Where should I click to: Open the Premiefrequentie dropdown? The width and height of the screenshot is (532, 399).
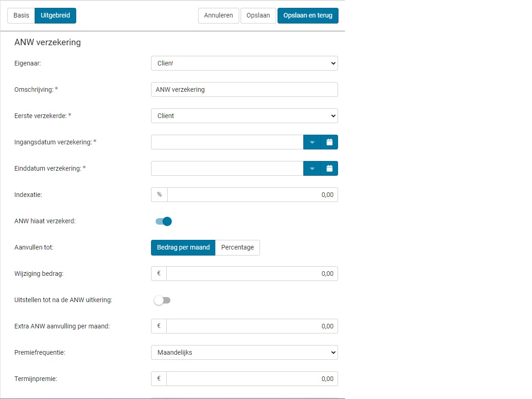click(244, 352)
